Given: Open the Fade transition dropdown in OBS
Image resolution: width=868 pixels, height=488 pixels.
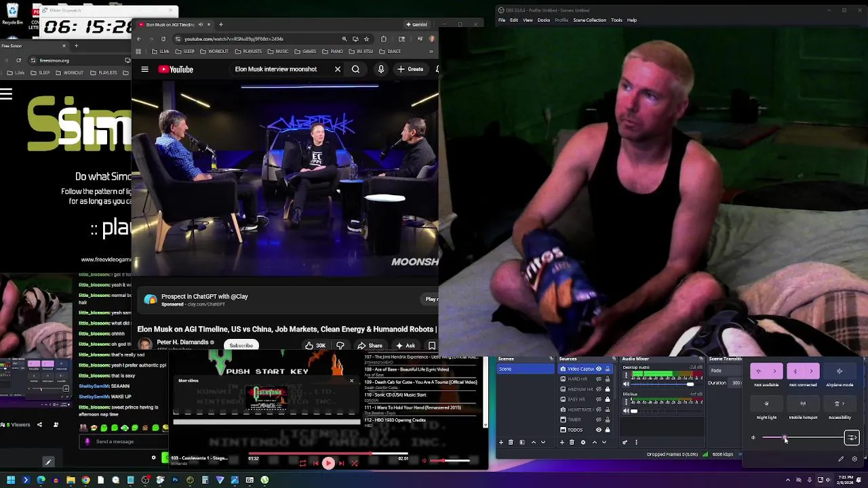Looking at the screenshot, I should [x=726, y=371].
